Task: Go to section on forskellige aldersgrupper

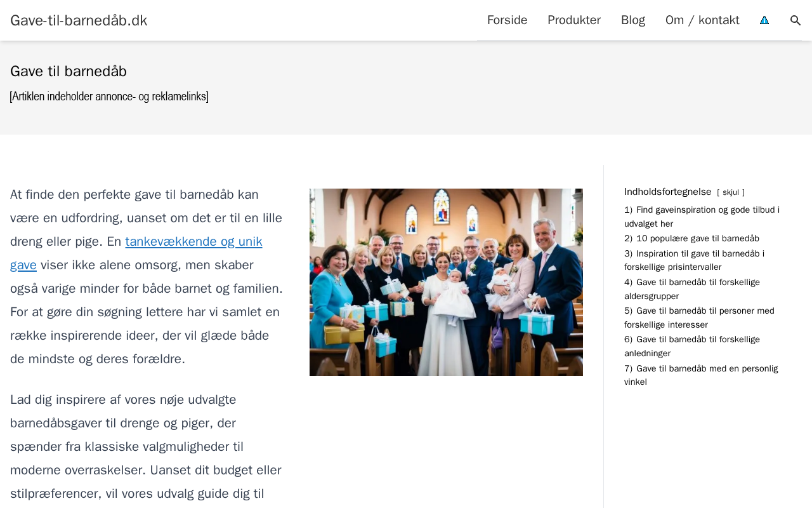Action: pos(692,289)
